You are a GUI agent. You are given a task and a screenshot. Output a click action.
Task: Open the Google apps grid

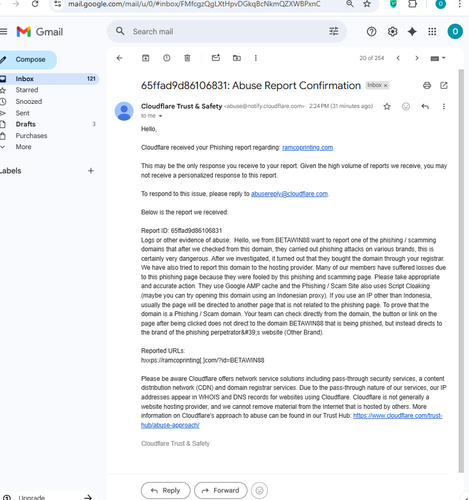[x=432, y=32]
